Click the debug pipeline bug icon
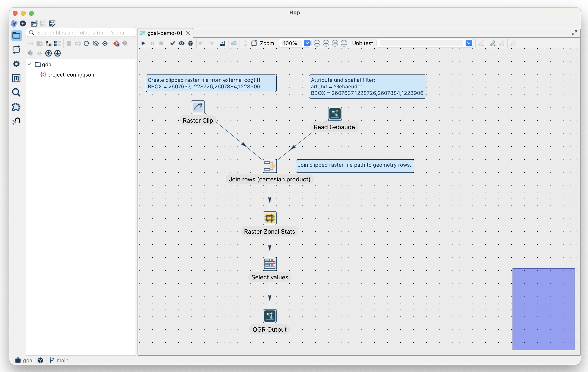Viewport: 588px width, 372px height. (x=191, y=43)
